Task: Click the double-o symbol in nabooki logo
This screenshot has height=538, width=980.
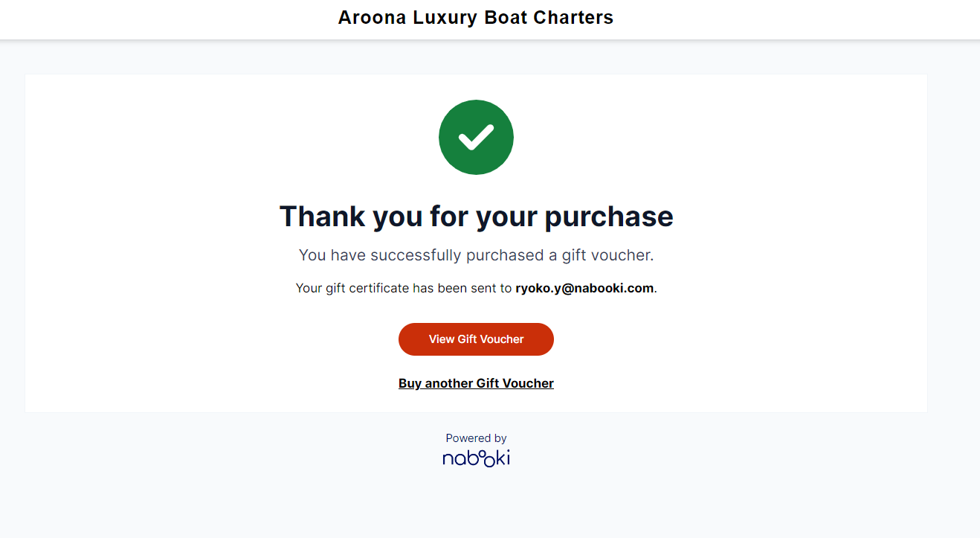Action: [481, 456]
